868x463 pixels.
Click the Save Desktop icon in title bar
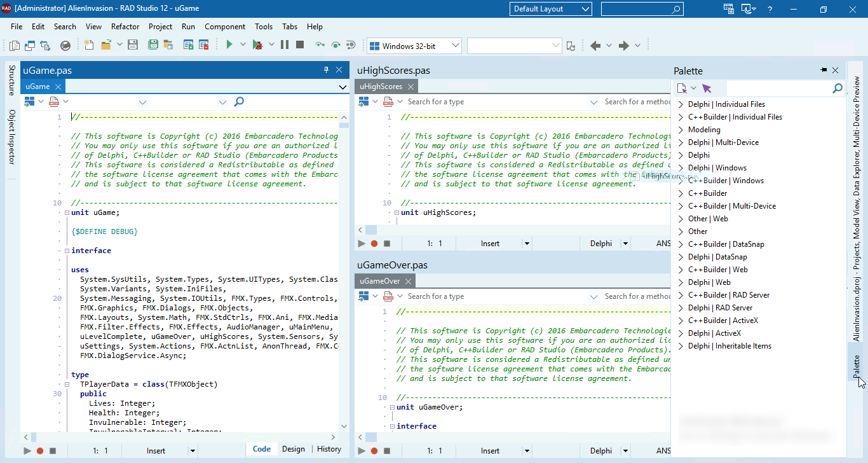pyautogui.click(x=729, y=9)
